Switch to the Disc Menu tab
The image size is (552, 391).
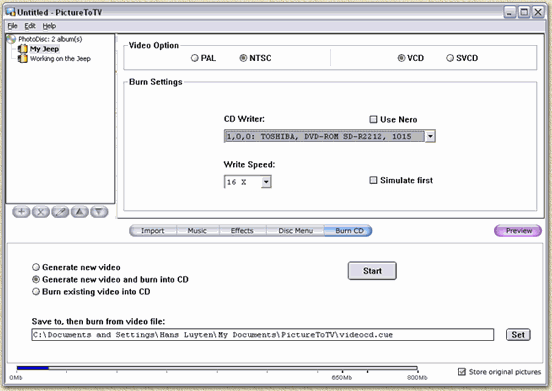[295, 231]
